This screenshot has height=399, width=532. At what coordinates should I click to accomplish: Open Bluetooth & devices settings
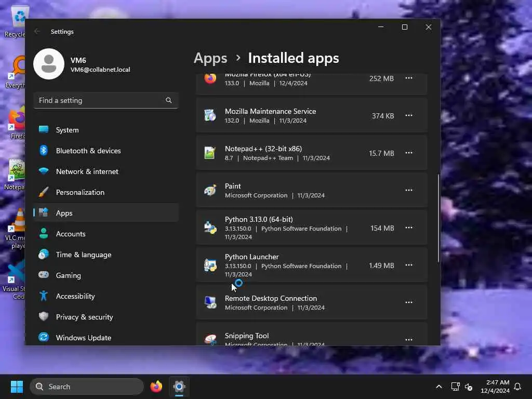click(106, 151)
